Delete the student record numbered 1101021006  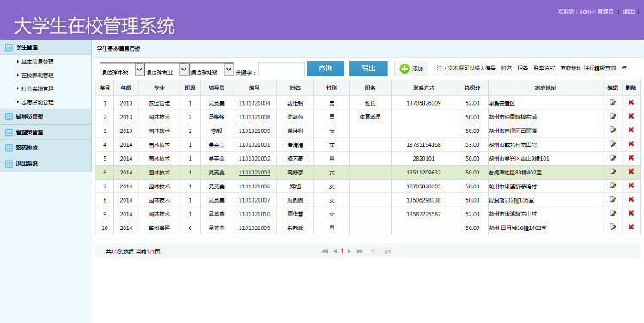pos(631,186)
